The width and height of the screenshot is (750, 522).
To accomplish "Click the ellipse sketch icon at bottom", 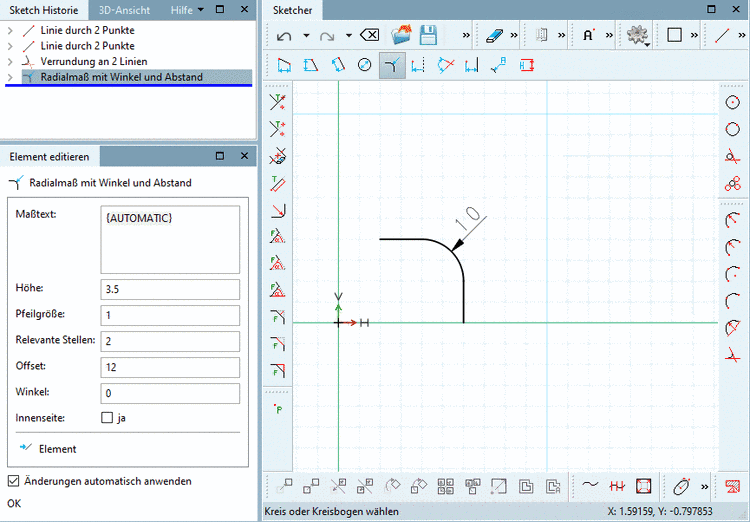I will point(682,486).
